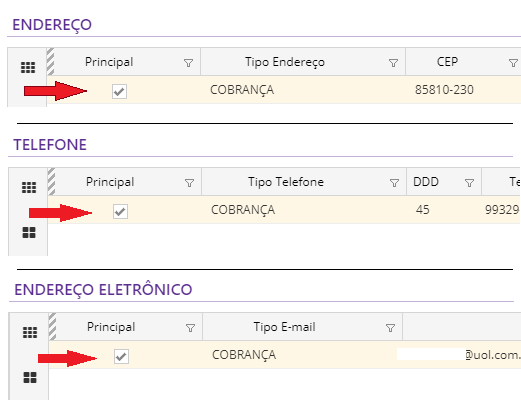Open filter dropdown for Tipo E-mail column
Viewport: 521px width, 413px height.
[390, 328]
